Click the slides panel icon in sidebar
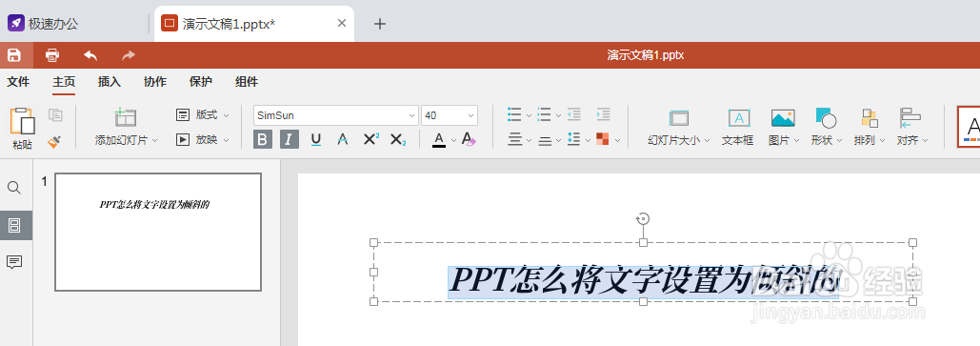The height and width of the screenshot is (346, 980). pos(14,225)
